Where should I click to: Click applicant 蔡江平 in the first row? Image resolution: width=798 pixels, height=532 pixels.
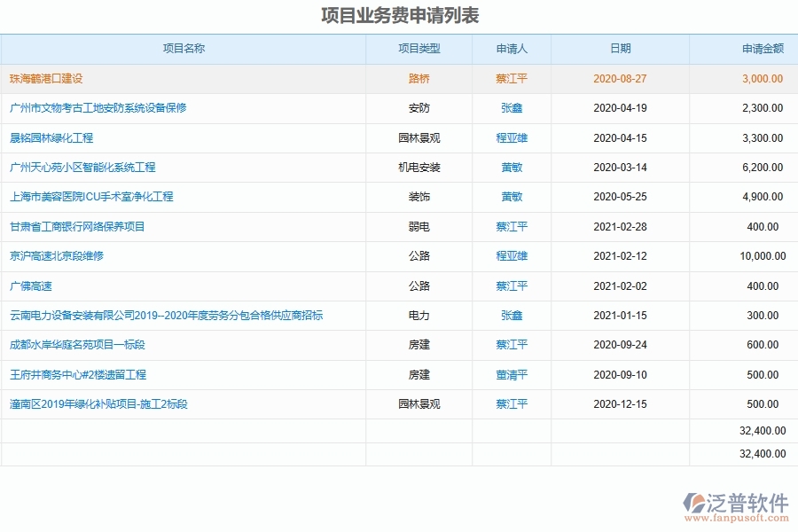510,79
